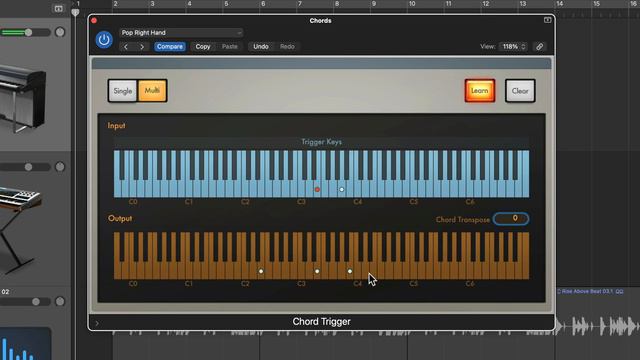The height and width of the screenshot is (360, 640).
Task: Click the Compare button
Action: (x=170, y=47)
